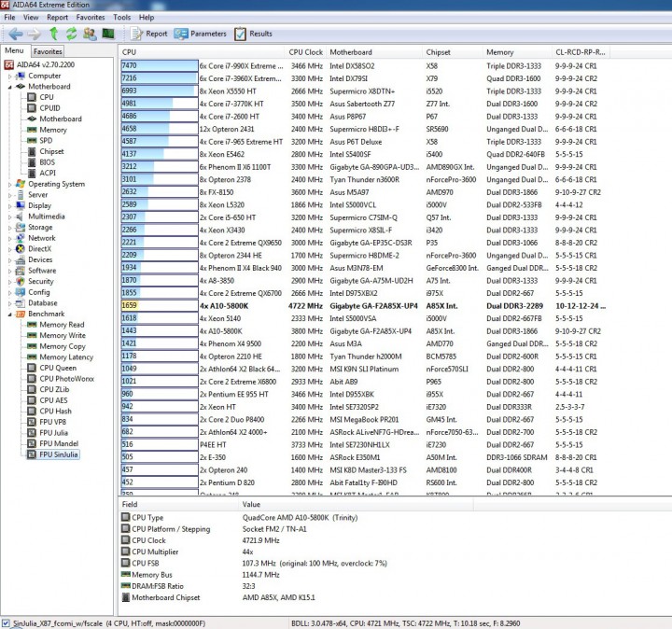The width and height of the screenshot is (672, 629).
Task: Select the Database icon in tree
Action: (21, 303)
